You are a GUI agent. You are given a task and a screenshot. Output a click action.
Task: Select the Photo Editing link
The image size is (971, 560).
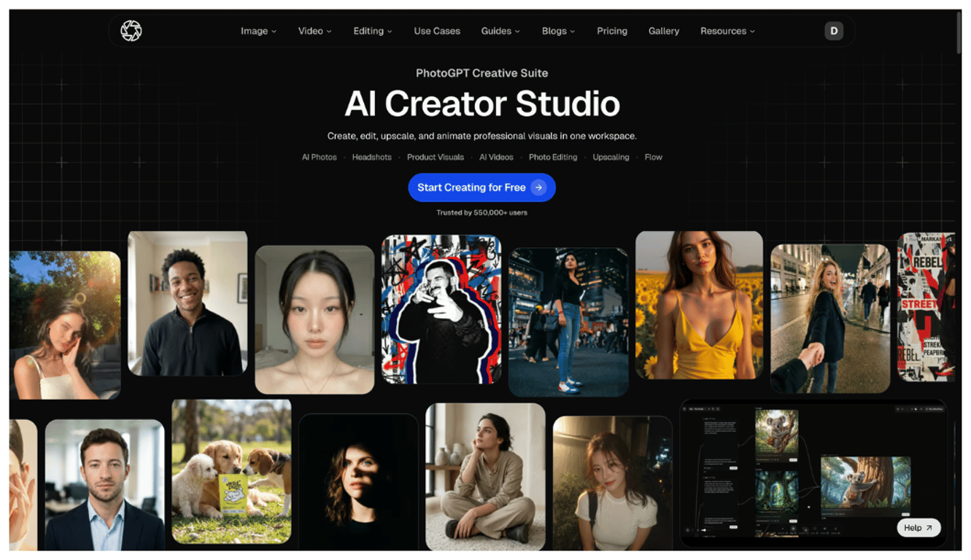pyautogui.click(x=553, y=157)
